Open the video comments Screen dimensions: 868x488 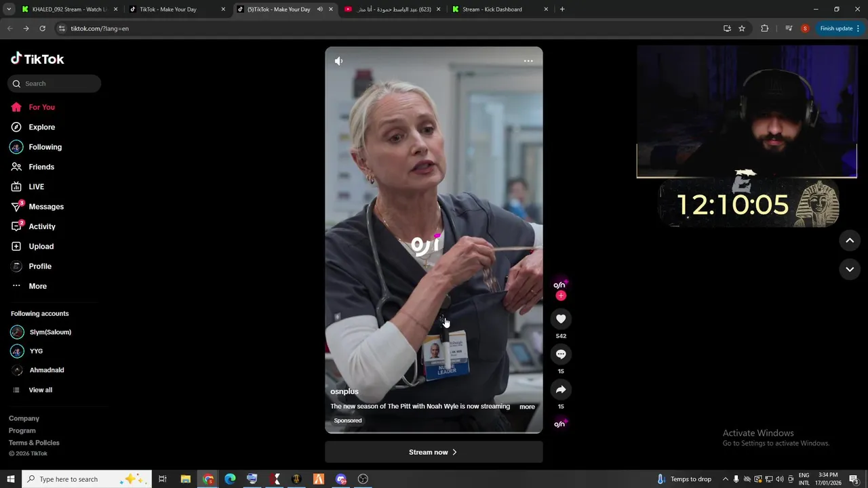(561, 354)
